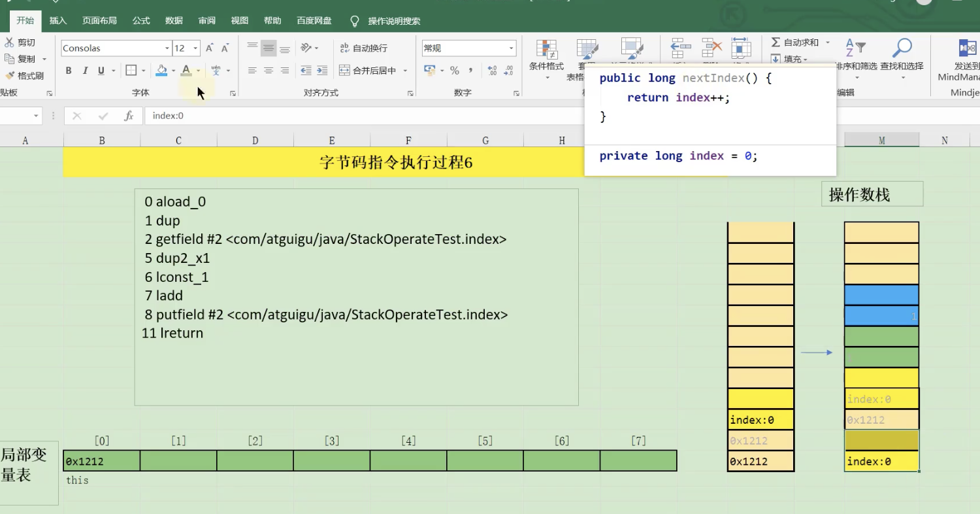Screen dimensions: 980x514
Task: Align text left
Action: point(252,71)
